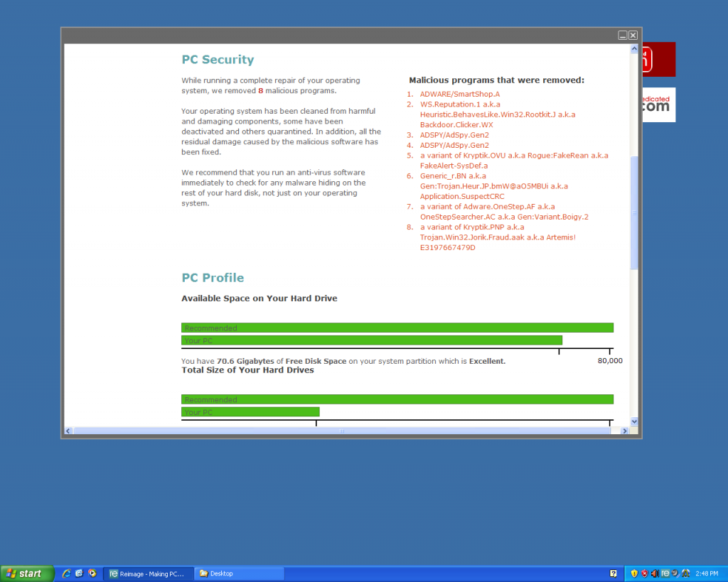Click the round 'A' tray icon
Screen dimensions: 728x582
pyautogui.click(x=685, y=573)
